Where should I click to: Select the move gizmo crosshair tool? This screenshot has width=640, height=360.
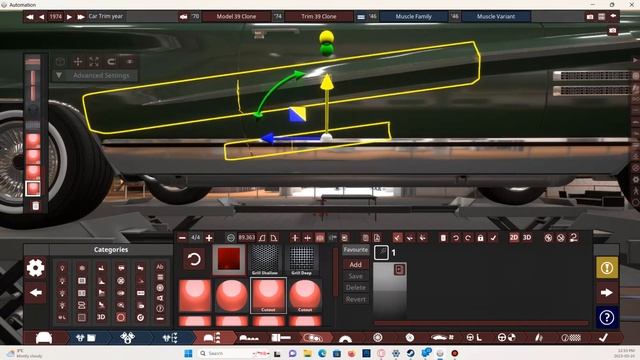(x=78, y=62)
